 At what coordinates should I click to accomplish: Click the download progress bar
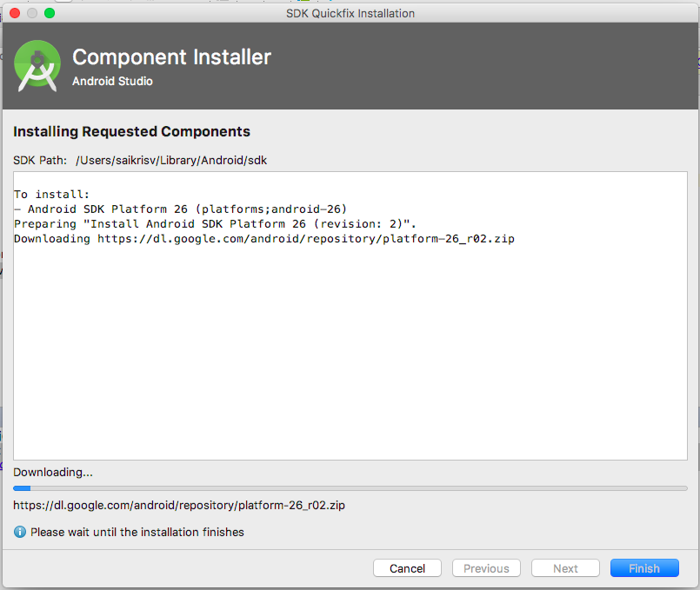(350, 488)
